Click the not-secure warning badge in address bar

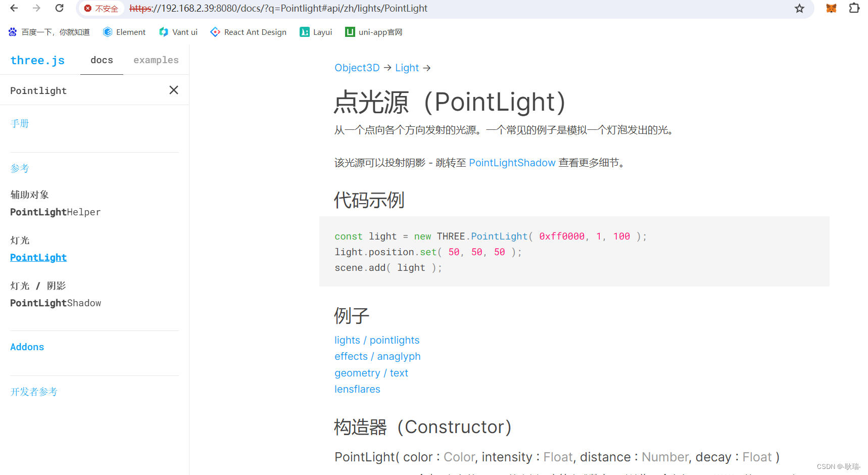(102, 9)
